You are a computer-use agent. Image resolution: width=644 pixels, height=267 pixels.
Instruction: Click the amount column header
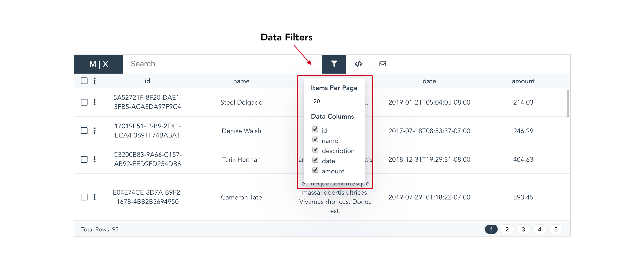pyautogui.click(x=523, y=81)
